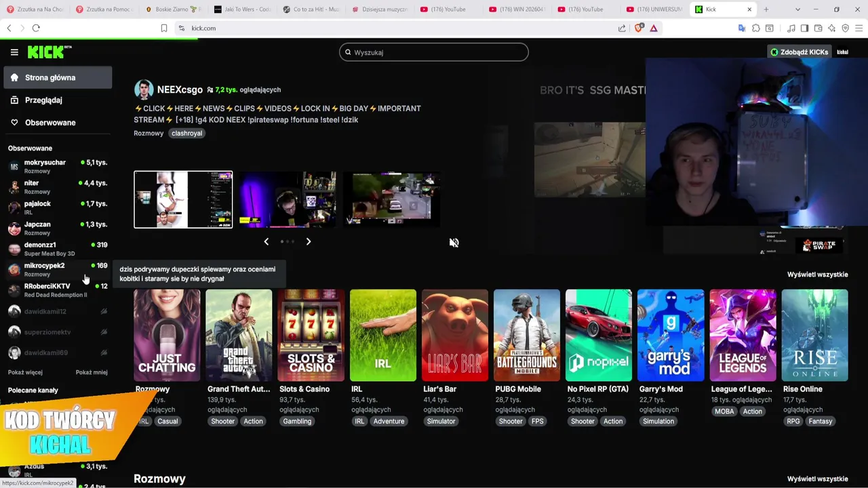Switch to the Co to za Hit! tab
The width and height of the screenshot is (868, 488).
[311, 9]
